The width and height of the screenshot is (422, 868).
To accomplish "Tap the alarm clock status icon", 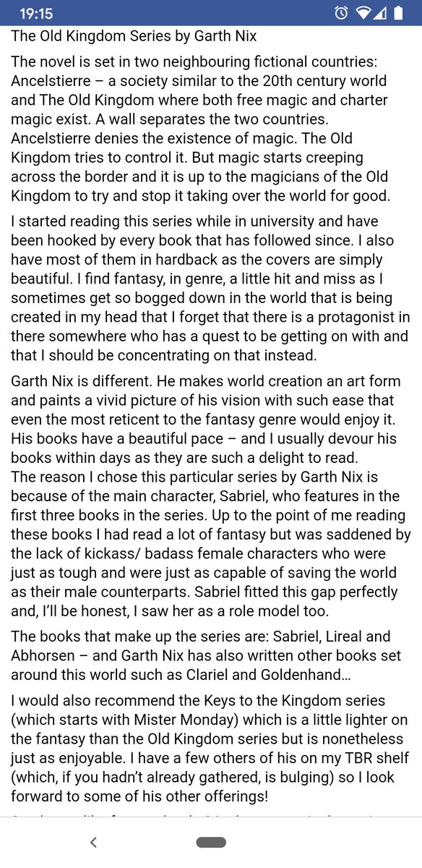I will pos(343,12).
